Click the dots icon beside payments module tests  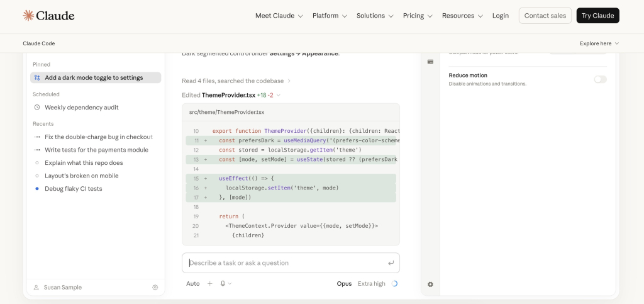click(x=37, y=150)
